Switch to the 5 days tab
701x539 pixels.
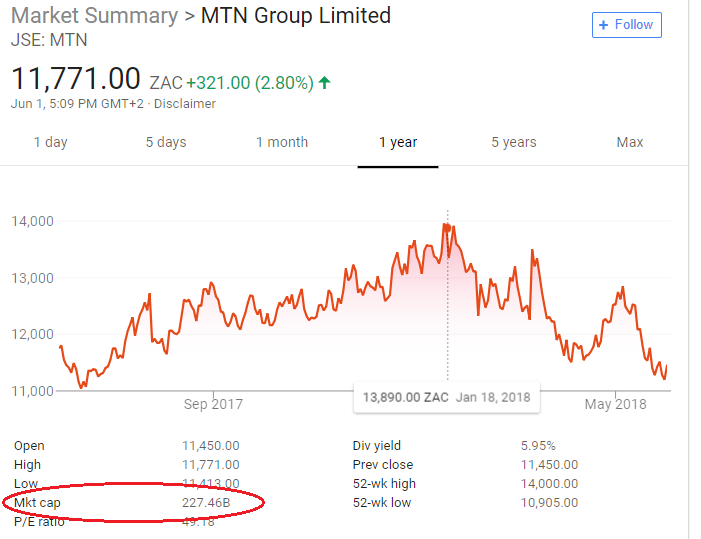click(166, 142)
